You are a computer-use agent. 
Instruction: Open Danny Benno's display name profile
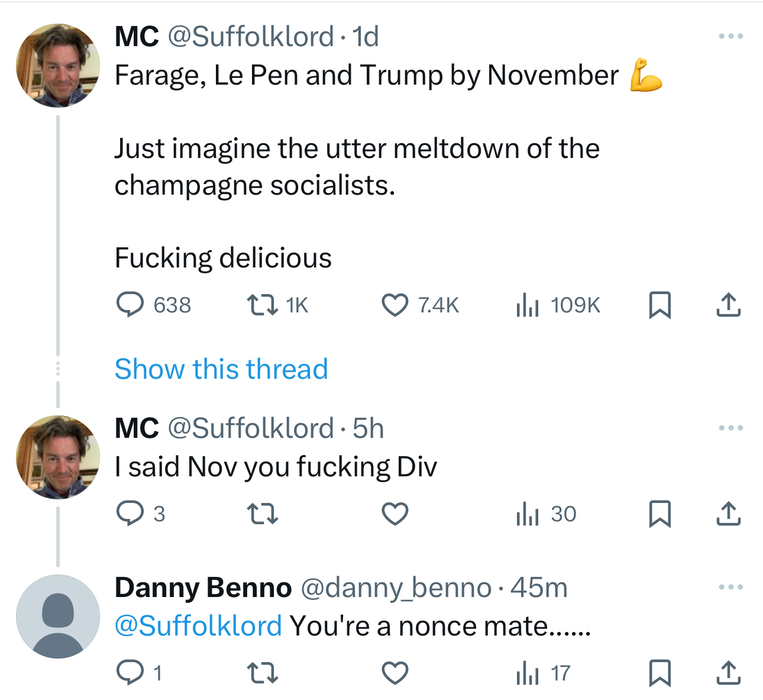203,588
